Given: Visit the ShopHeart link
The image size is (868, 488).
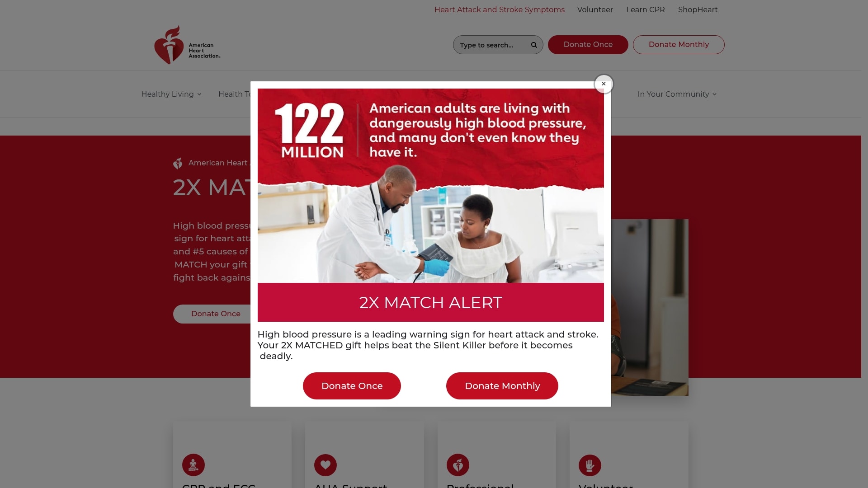Looking at the screenshot, I should 698,9.
